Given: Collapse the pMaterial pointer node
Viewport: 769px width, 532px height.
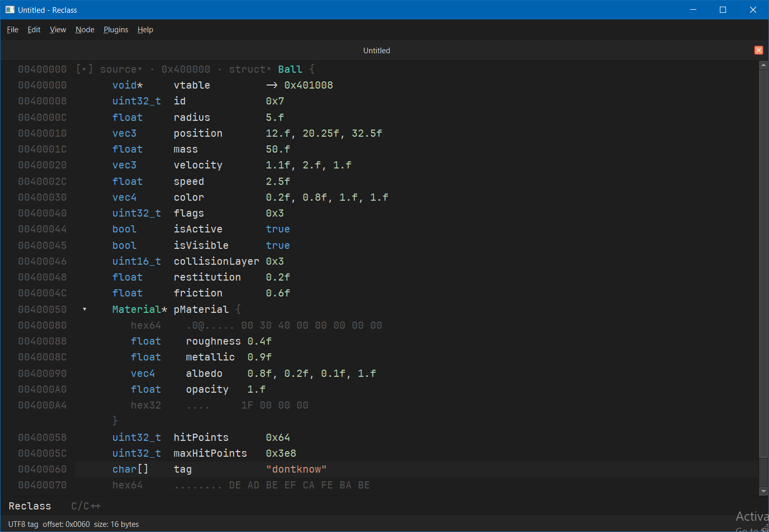Looking at the screenshot, I should (x=84, y=309).
